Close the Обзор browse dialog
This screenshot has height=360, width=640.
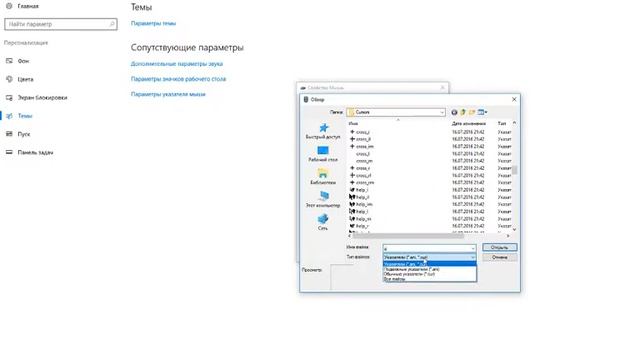(514, 99)
